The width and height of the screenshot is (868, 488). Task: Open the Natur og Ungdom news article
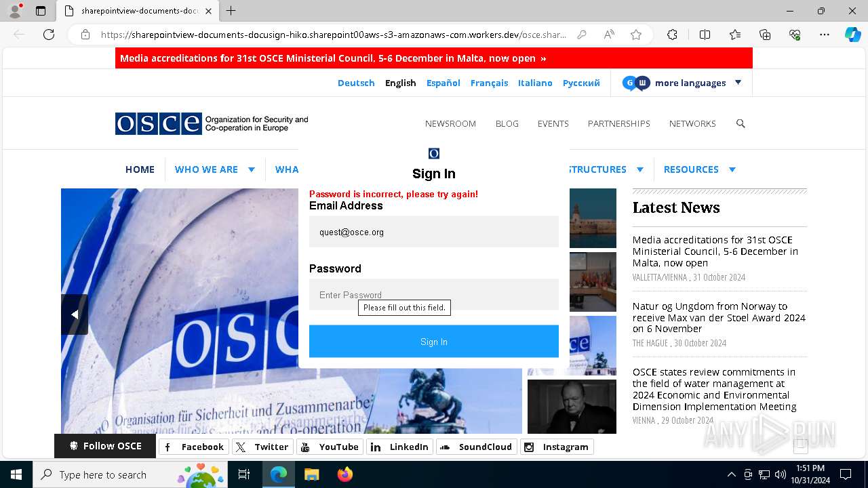[x=719, y=317]
